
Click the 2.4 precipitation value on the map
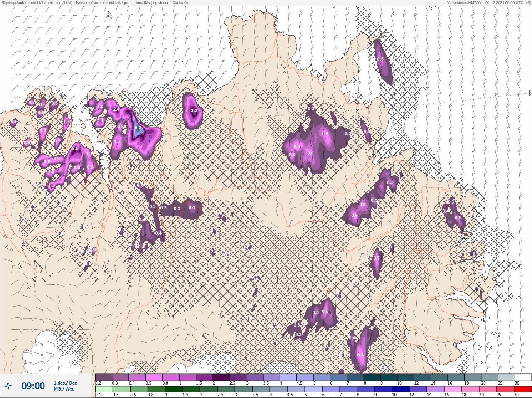coord(116,109)
